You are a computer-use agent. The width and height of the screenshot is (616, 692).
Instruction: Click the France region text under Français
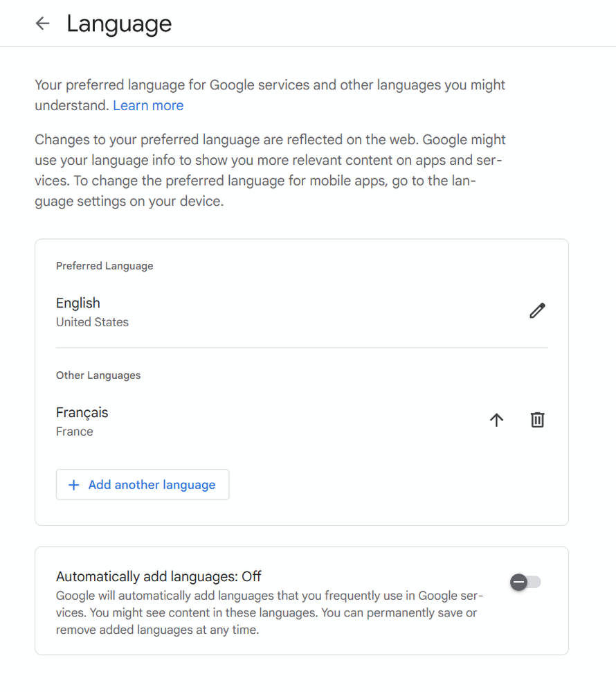(74, 432)
